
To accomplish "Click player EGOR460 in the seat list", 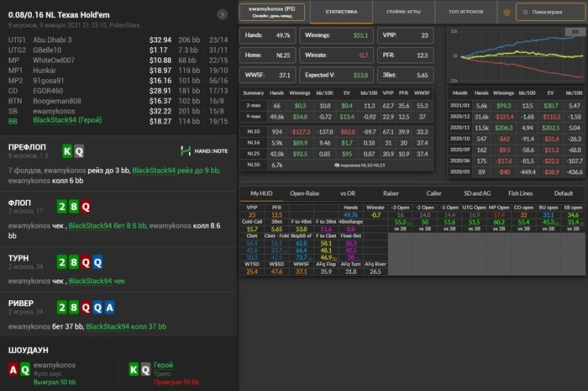I will coord(48,91).
